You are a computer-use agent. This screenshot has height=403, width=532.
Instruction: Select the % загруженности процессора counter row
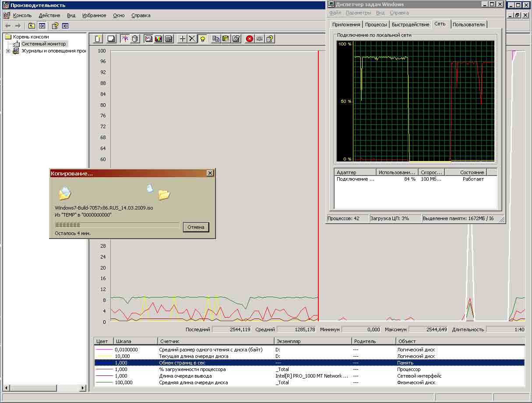pyautogui.click(x=192, y=369)
